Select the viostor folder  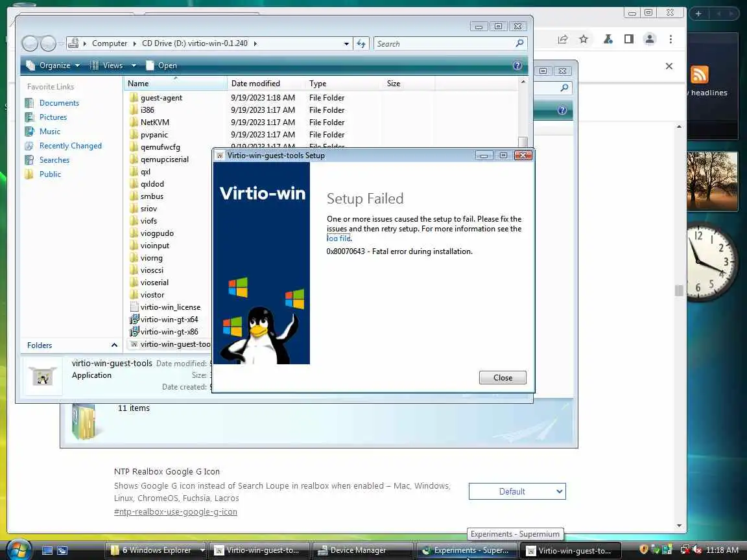click(152, 296)
